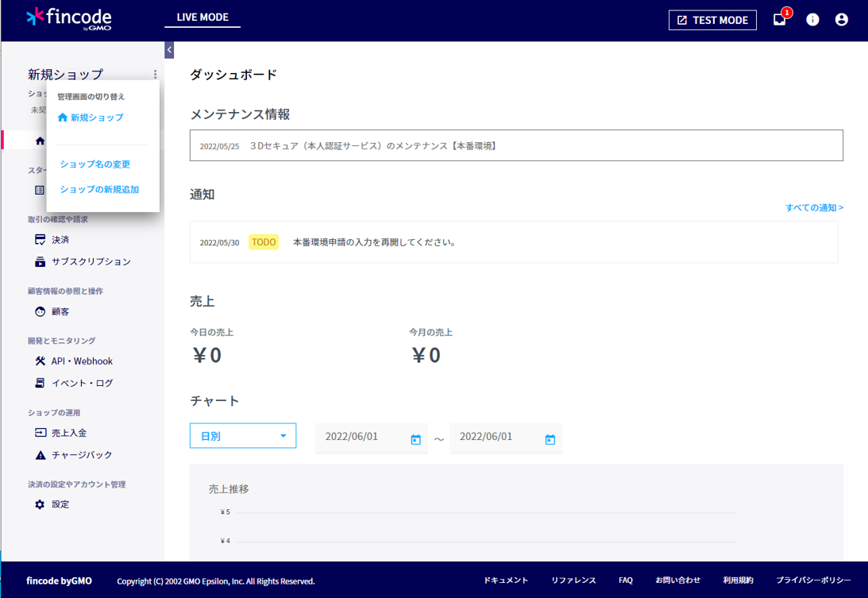Select ショップの新規追加 menu option
868x598 pixels.
(97, 191)
